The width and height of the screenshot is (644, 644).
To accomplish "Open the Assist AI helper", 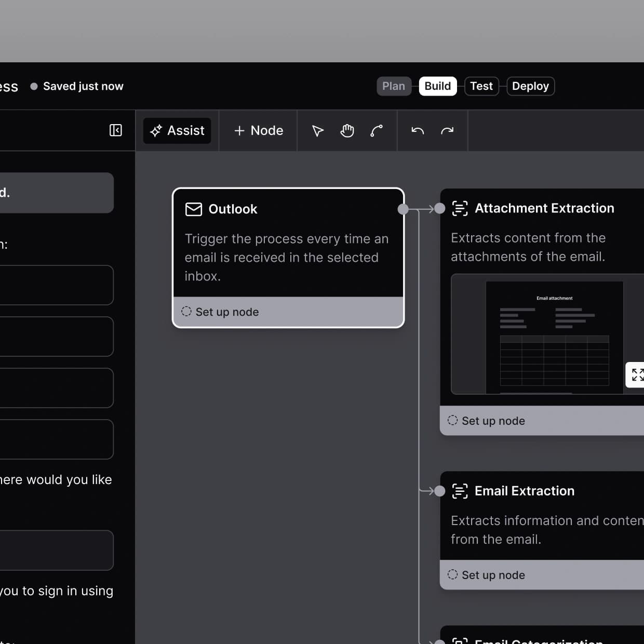I will click(177, 130).
